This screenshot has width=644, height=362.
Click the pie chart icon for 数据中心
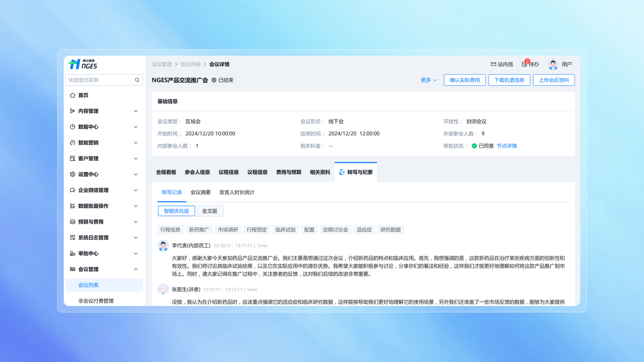(x=72, y=127)
